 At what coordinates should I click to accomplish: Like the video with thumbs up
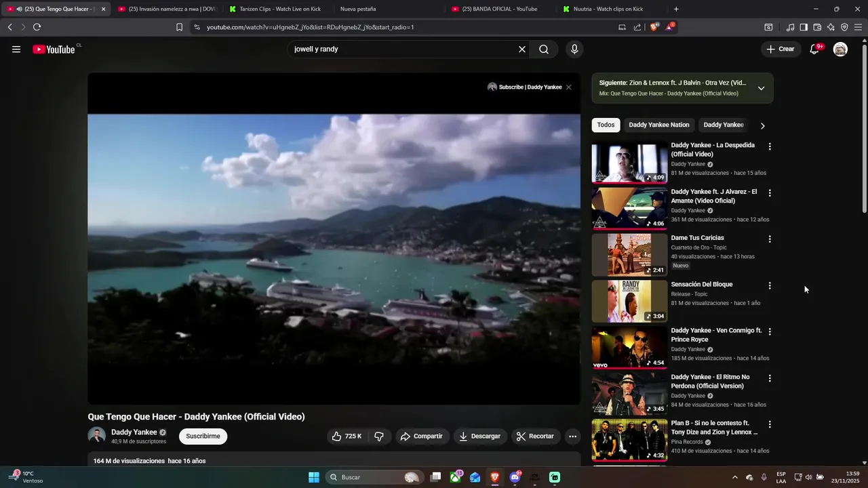347,436
